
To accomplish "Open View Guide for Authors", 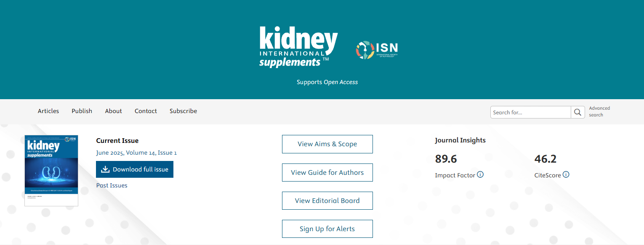I will [327, 172].
